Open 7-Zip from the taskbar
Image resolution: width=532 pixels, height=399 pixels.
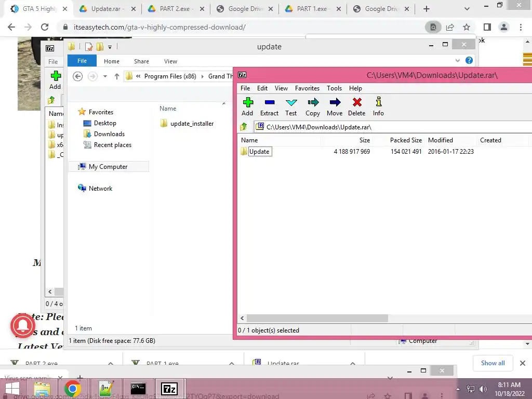[x=169, y=389]
